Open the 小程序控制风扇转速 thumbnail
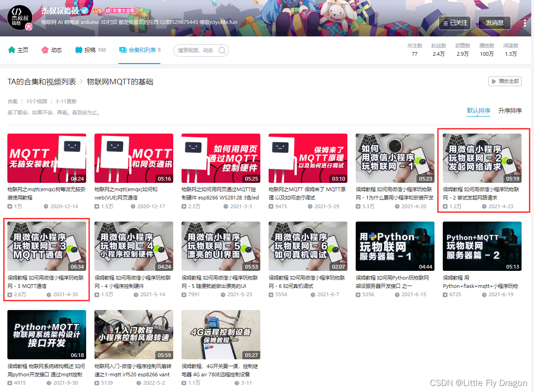This screenshot has width=534, height=392. (x=134, y=334)
